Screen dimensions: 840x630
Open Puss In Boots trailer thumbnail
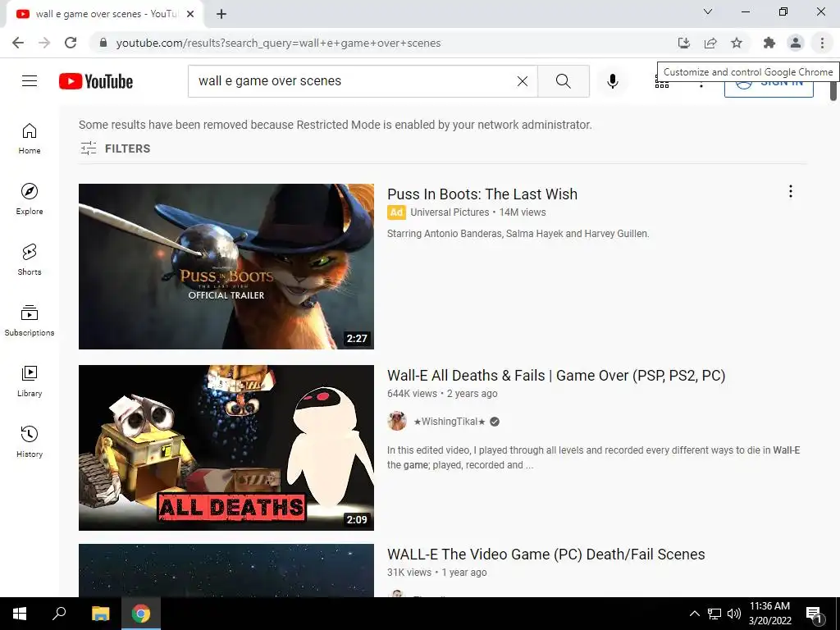coord(226,267)
